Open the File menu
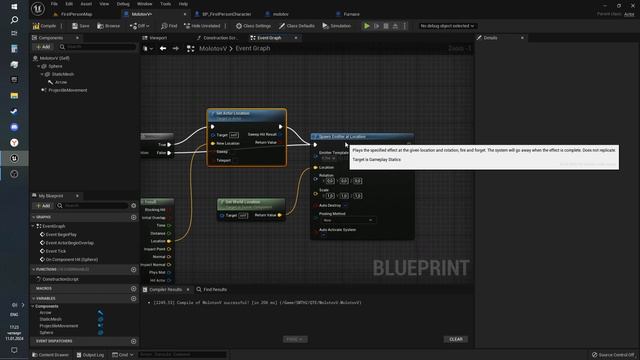 pyautogui.click(x=54, y=4)
